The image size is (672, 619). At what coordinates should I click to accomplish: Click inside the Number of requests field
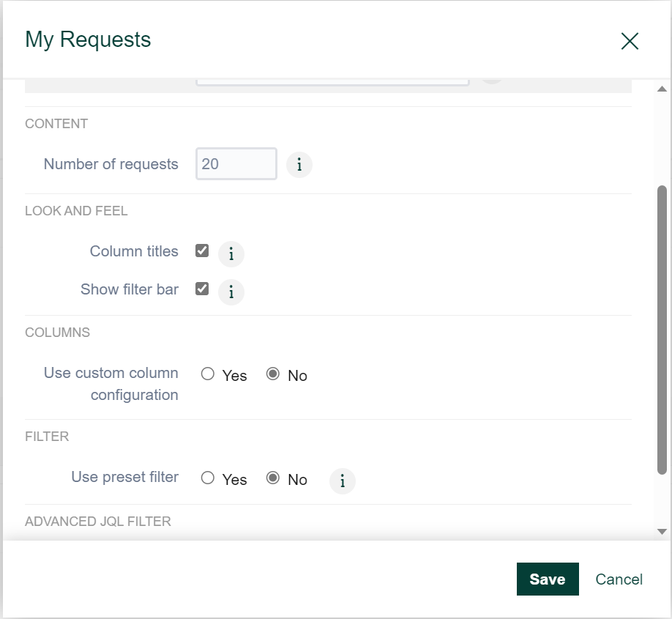click(x=236, y=163)
